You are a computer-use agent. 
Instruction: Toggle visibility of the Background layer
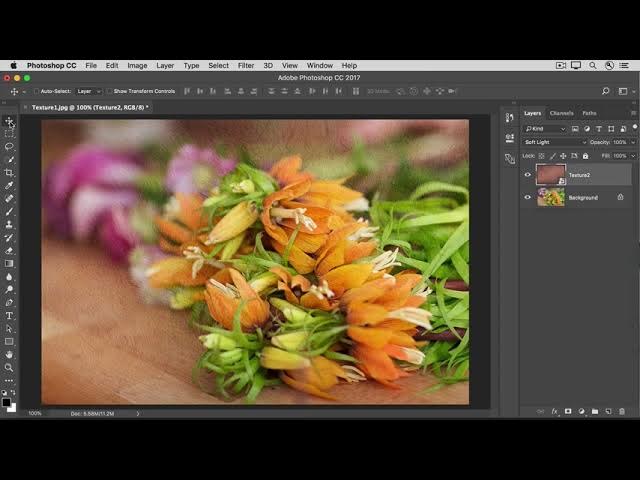(528, 197)
